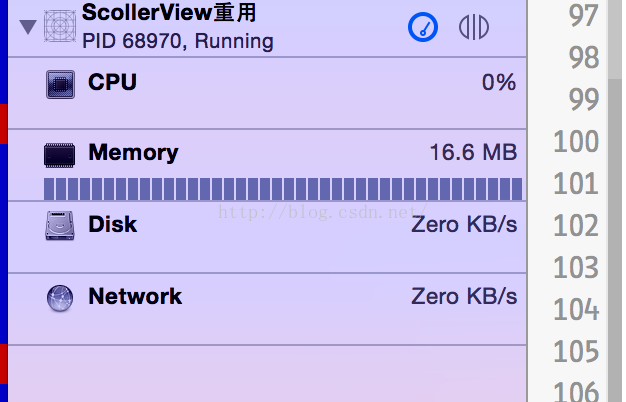Collapse the ScollerView process disclosure triangle
The height and width of the screenshot is (402, 626).
coord(28,27)
